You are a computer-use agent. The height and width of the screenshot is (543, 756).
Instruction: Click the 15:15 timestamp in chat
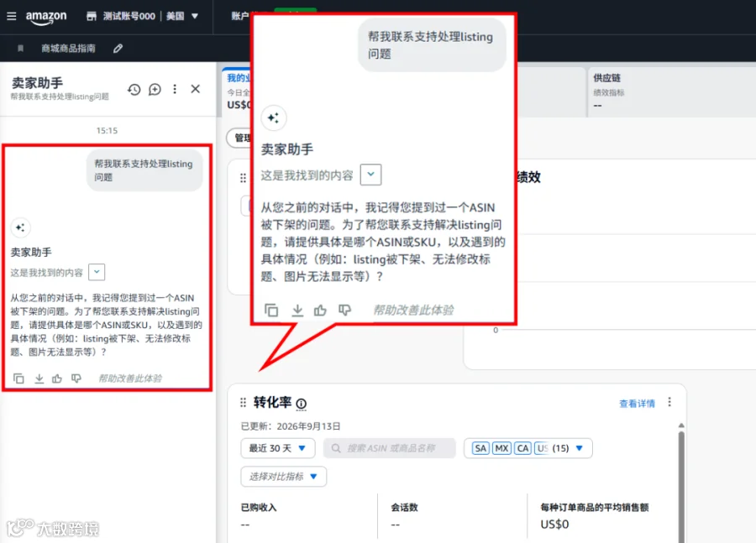[107, 131]
